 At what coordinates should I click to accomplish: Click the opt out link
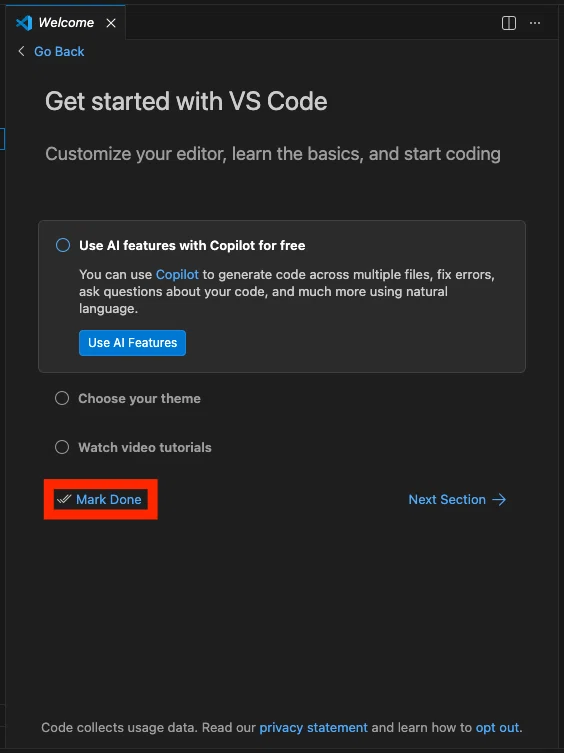point(497,728)
